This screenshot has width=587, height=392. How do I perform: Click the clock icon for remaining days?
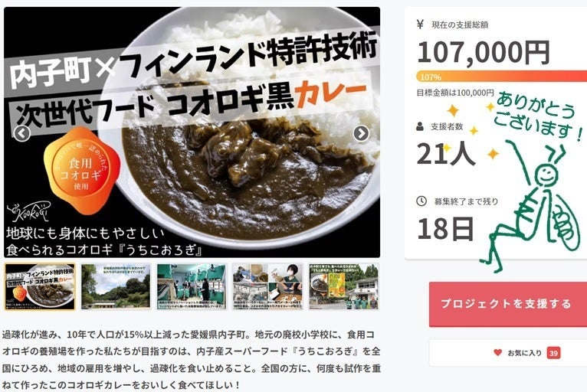coord(421,201)
